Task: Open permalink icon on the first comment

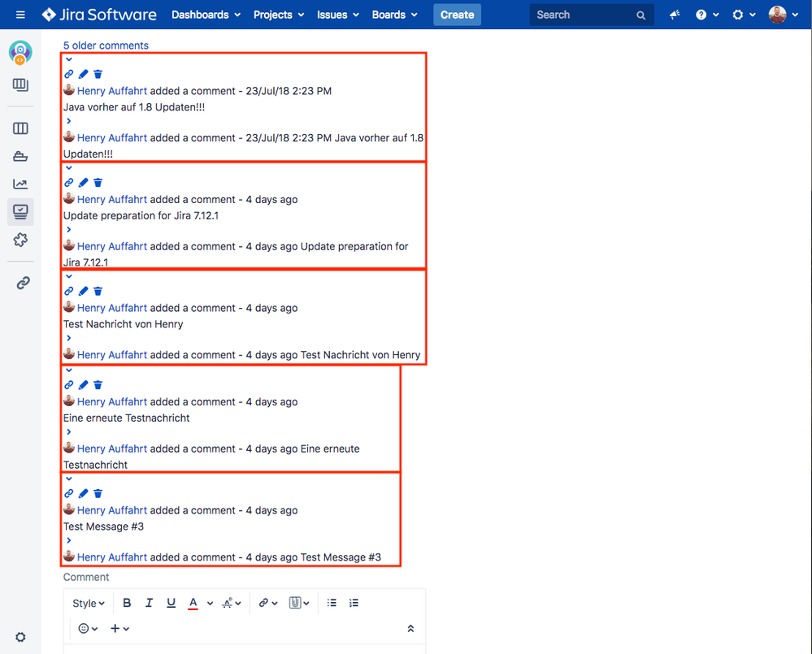Action: (x=68, y=74)
